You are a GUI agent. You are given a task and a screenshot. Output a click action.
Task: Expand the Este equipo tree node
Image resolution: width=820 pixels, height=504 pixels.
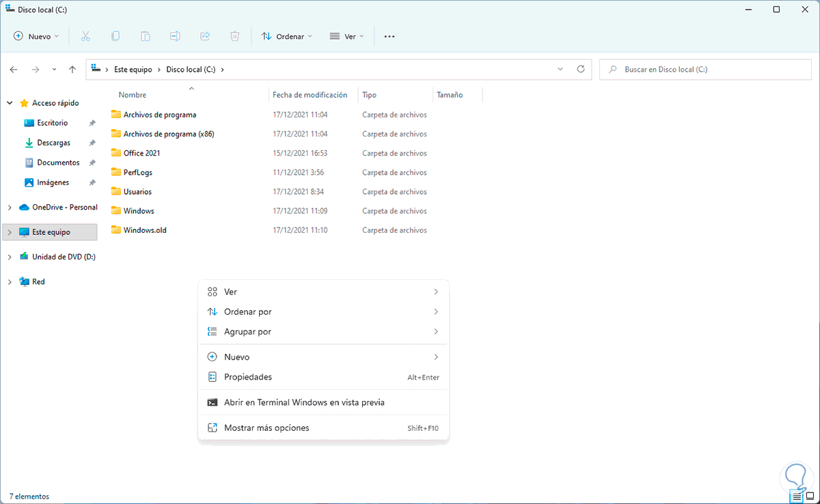click(10, 232)
